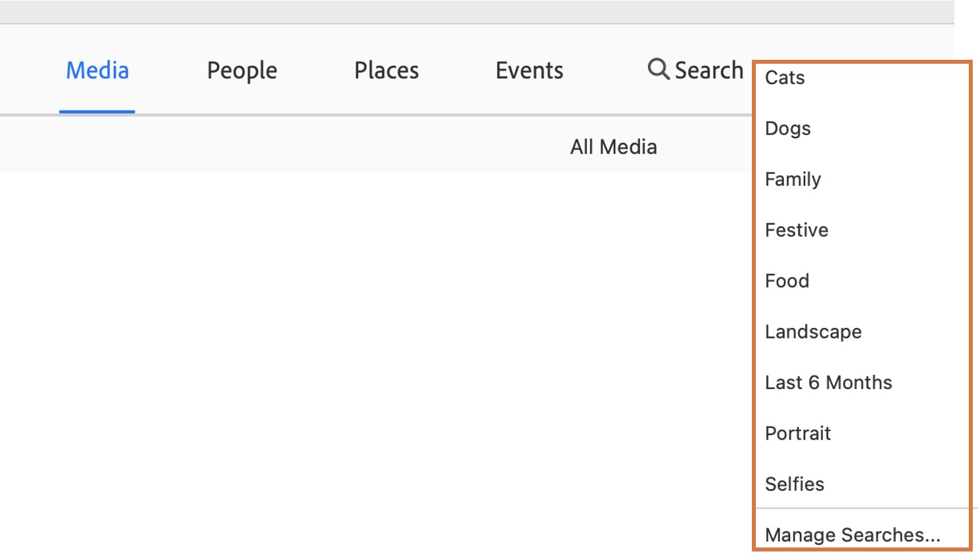Choose Festive in the dropdown list

click(x=797, y=230)
